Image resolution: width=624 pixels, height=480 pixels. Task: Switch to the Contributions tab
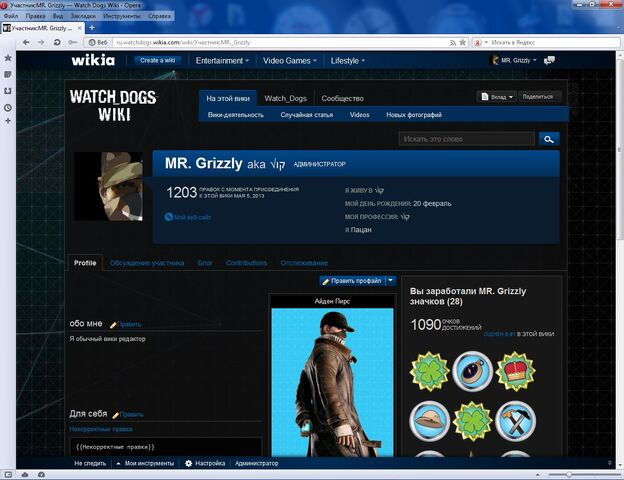click(246, 263)
